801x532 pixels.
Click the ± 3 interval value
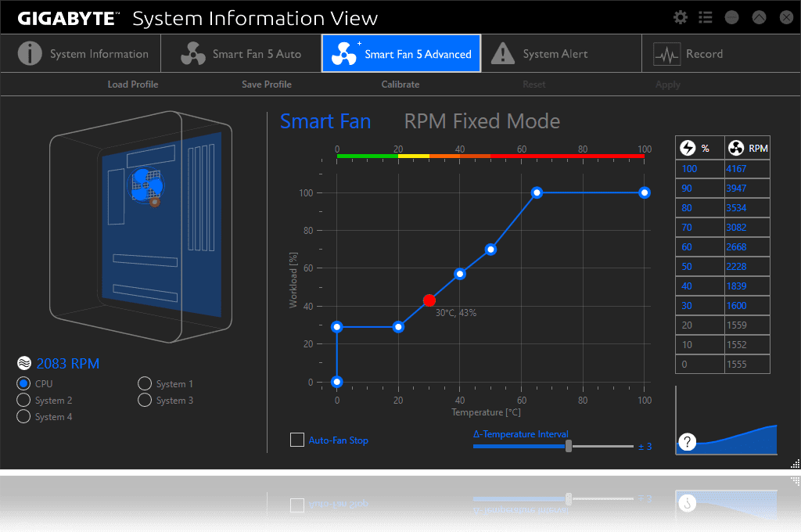[645, 447]
